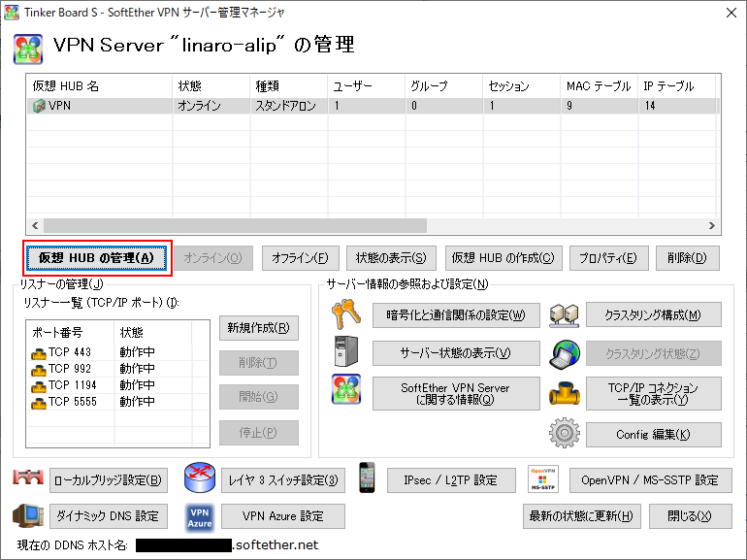Click the TCP 5555 listener port icon
This screenshot has height=560, width=747.
pyautogui.click(x=39, y=403)
